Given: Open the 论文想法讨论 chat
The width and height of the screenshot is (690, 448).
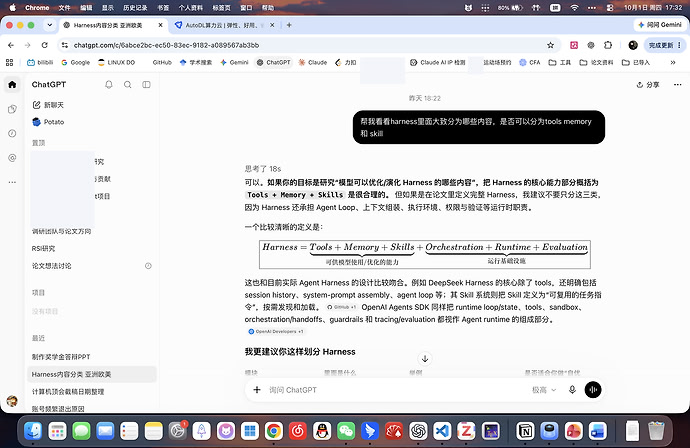Looking at the screenshot, I should coord(51,266).
